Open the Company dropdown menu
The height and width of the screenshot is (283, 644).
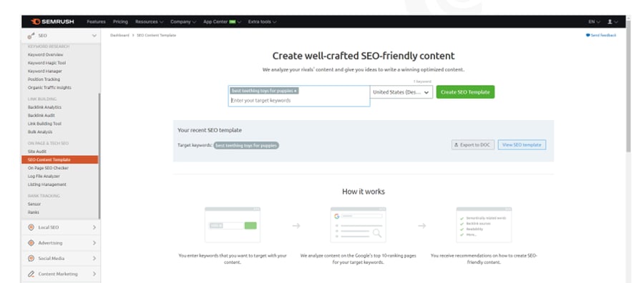[183, 21]
